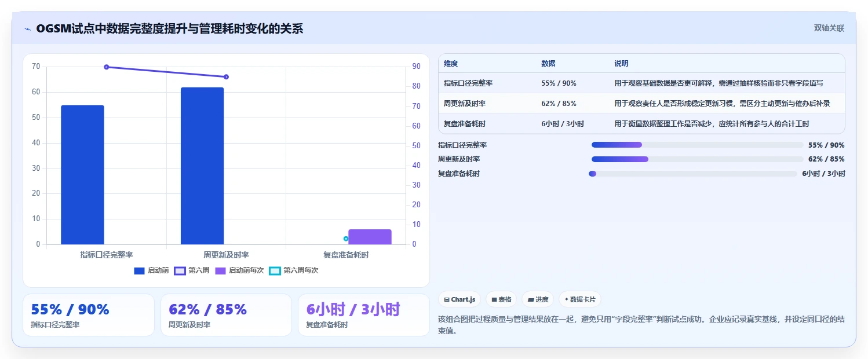Click the summary paragraph starting 该组合图
868x359 pixels.
pyautogui.click(x=641, y=325)
